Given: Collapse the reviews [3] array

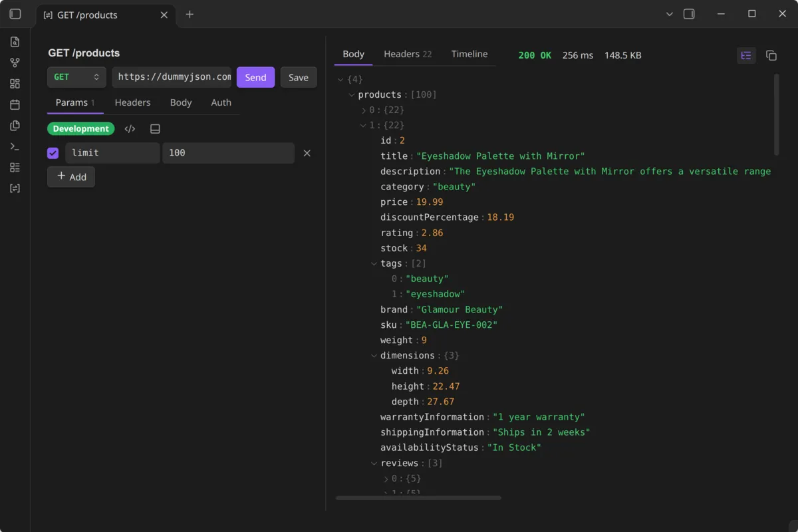Looking at the screenshot, I should point(374,464).
